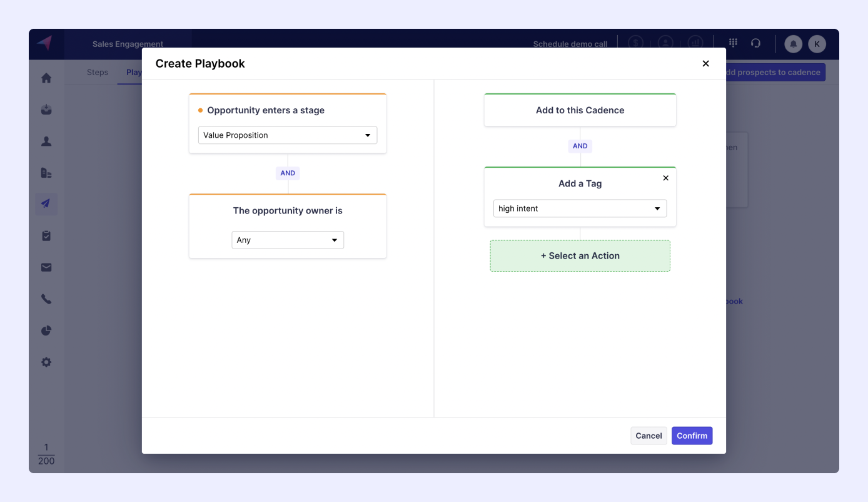Viewport: 868px width, 502px height.
Task: Click the Select an Action button
Action: coord(579,255)
